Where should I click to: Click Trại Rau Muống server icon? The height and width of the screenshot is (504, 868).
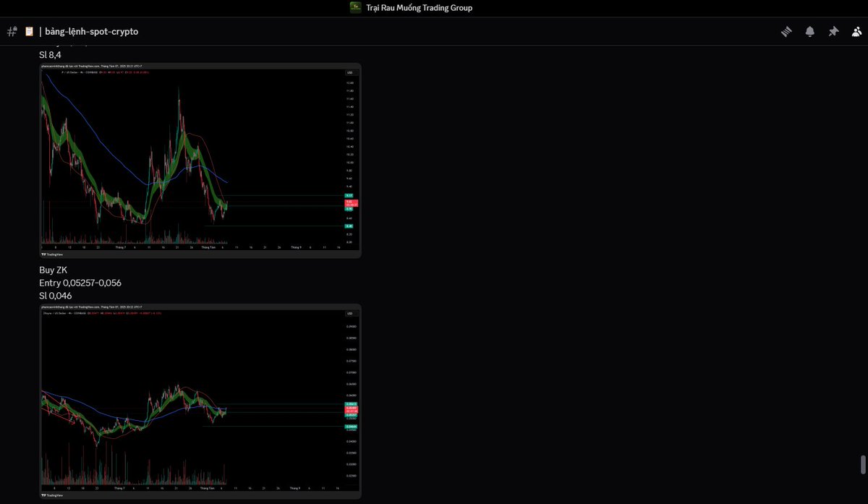355,8
